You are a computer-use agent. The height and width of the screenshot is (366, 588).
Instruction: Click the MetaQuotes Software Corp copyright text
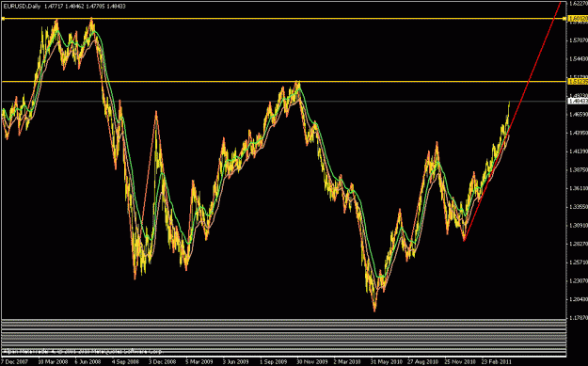(x=83, y=352)
